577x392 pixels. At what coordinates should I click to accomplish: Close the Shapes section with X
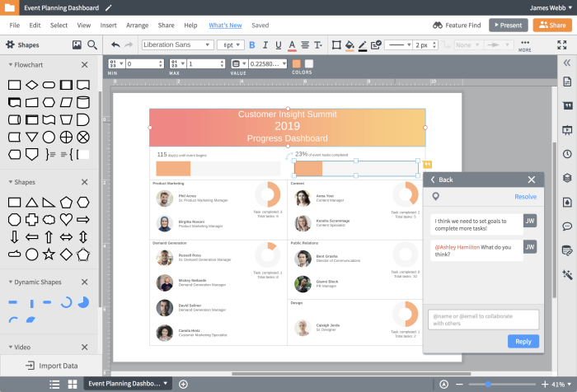[85, 182]
